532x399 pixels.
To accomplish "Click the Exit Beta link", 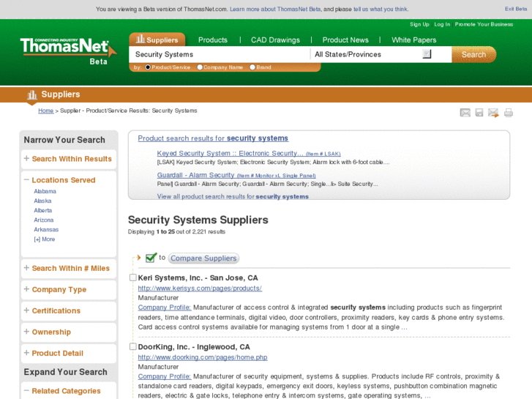I will (516, 9).
